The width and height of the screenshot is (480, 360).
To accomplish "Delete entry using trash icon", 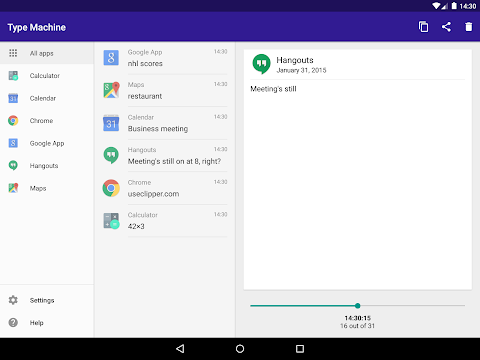I will coord(469,27).
